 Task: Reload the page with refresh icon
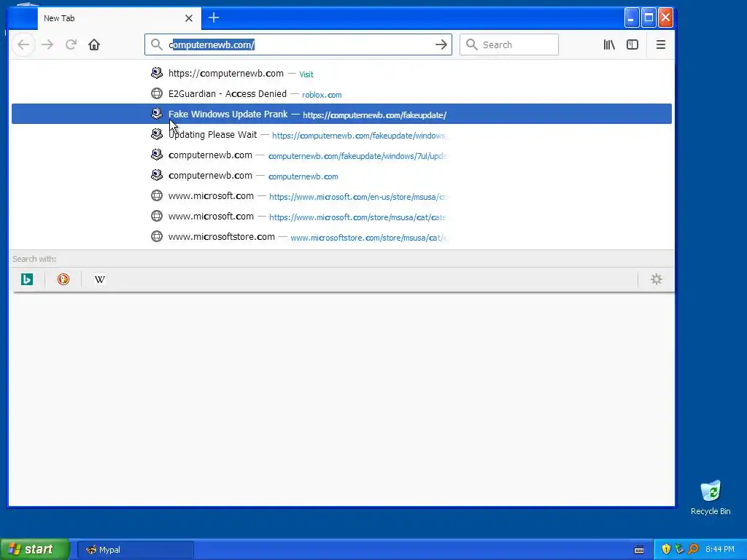pos(71,44)
